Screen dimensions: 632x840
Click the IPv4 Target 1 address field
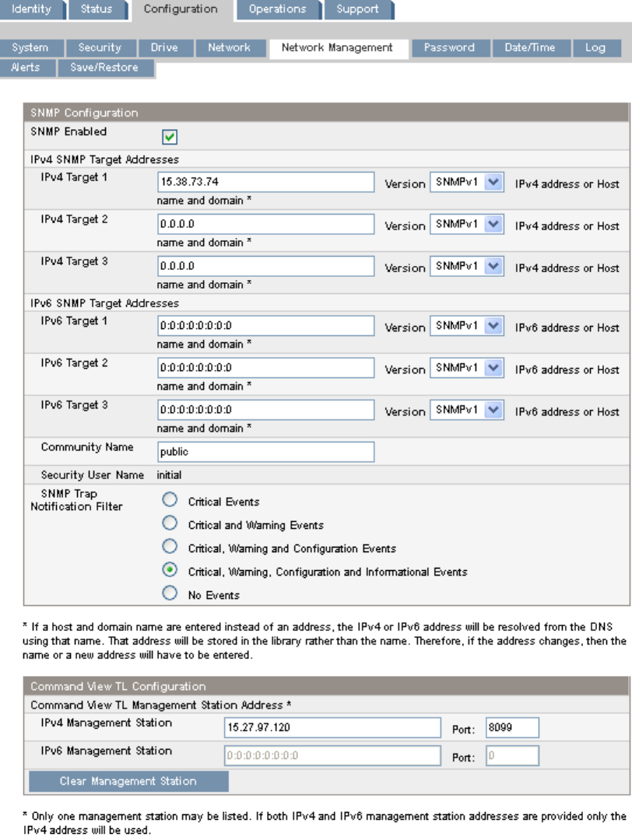265,183
